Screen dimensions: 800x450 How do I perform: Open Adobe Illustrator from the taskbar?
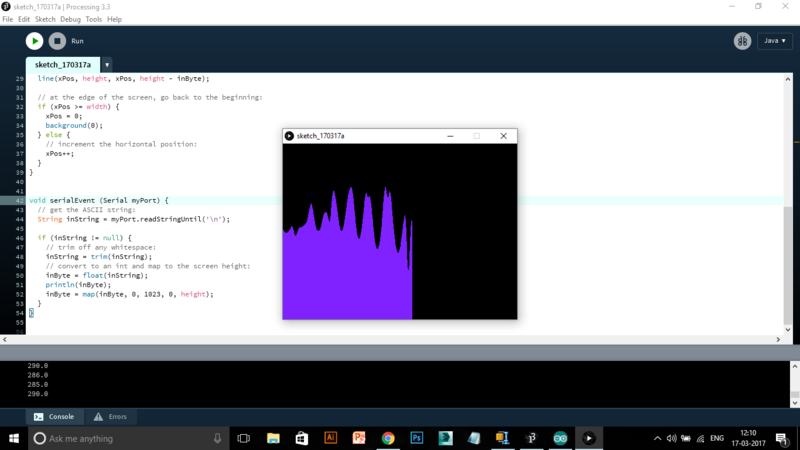tap(331, 438)
